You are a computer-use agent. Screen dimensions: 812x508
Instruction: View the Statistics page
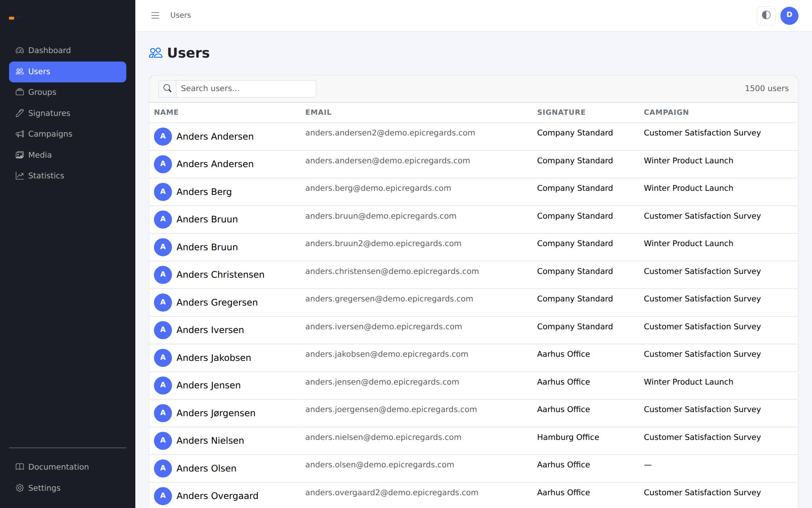click(68, 176)
